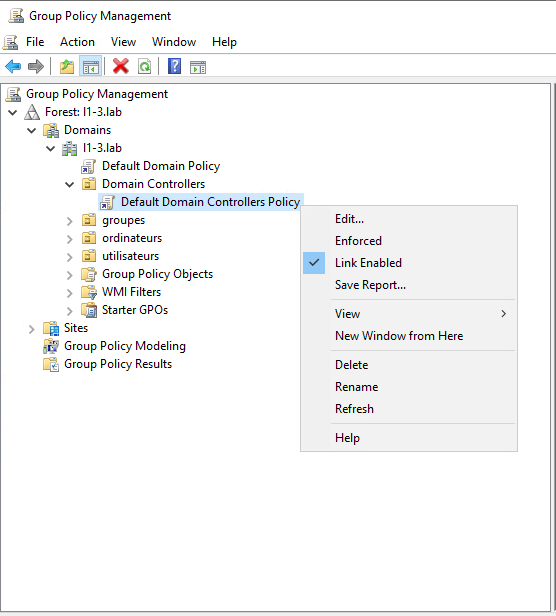Expand the WMI Filters node

click(x=70, y=293)
